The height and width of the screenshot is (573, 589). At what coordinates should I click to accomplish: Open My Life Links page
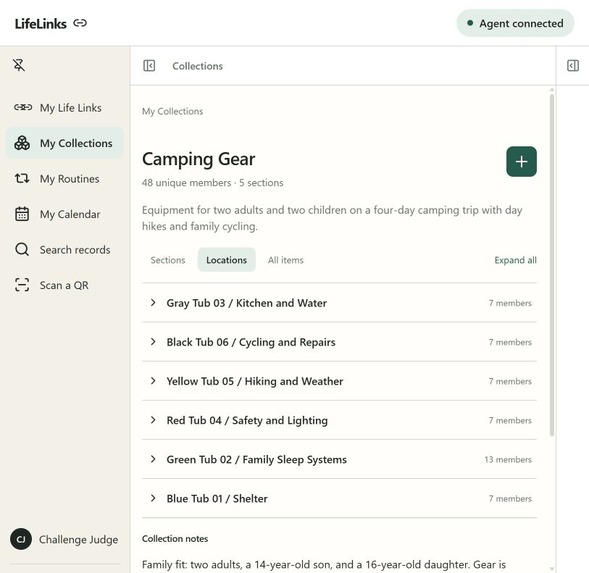[x=65, y=108]
